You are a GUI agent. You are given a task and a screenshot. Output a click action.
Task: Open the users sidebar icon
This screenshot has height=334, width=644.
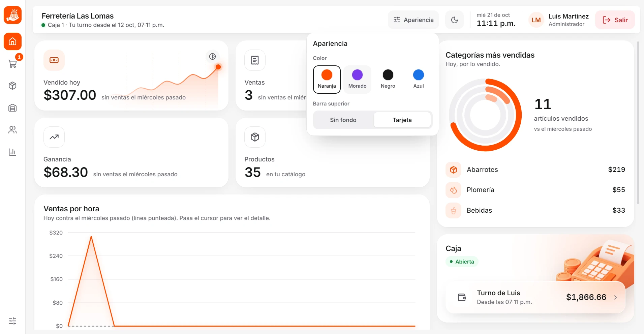click(12, 130)
